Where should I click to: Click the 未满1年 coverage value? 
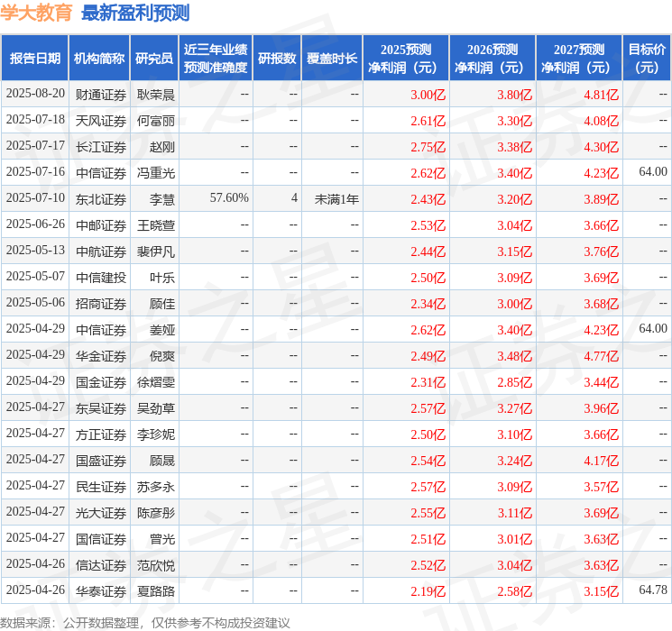pos(336,199)
